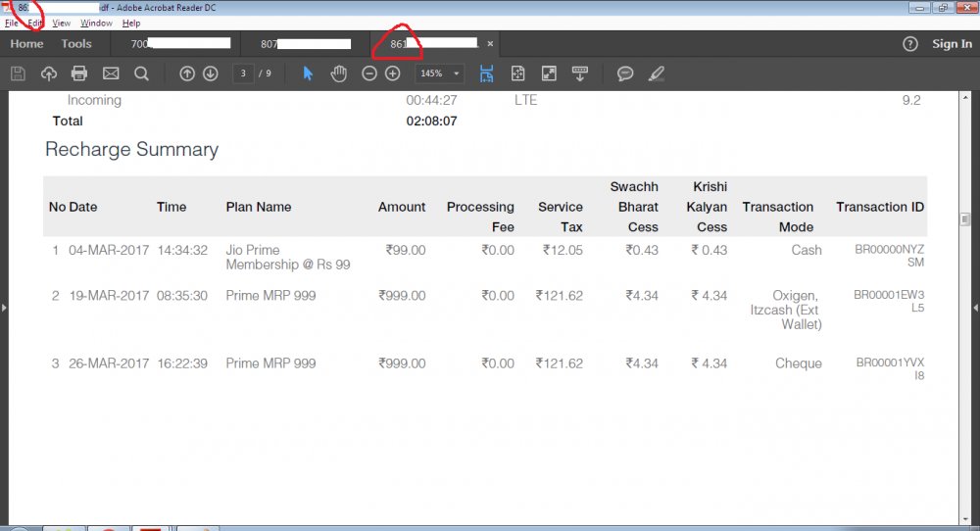The height and width of the screenshot is (531, 980).
Task: Switch to the tab starting with 807
Action: [x=304, y=44]
